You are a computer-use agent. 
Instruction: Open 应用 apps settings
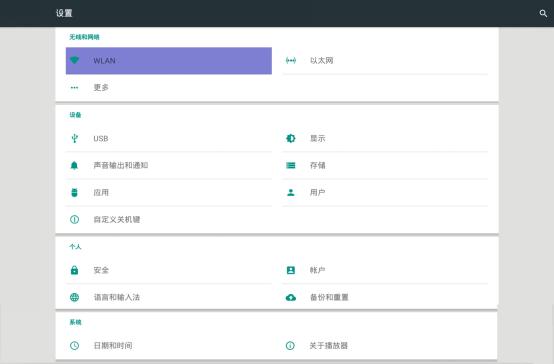(x=169, y=193)
